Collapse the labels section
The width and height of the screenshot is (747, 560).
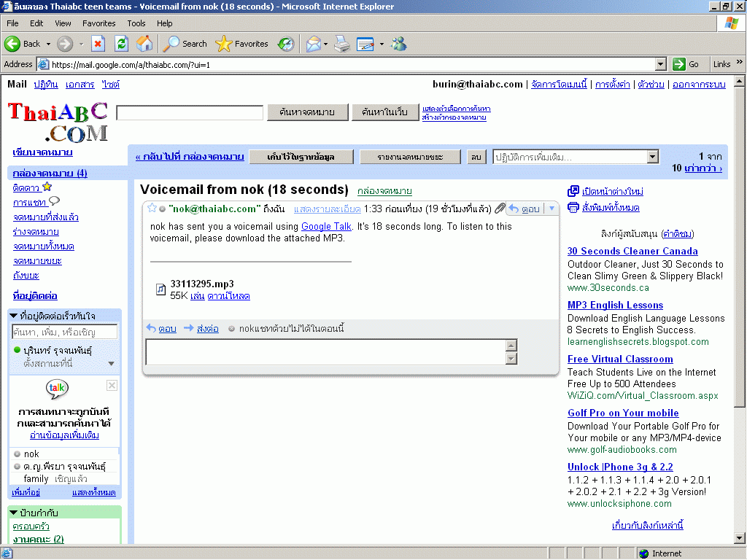14,513
